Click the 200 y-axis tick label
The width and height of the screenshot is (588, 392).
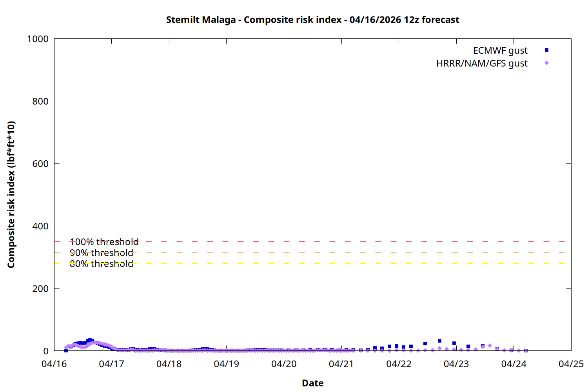[x=40, y=289]
